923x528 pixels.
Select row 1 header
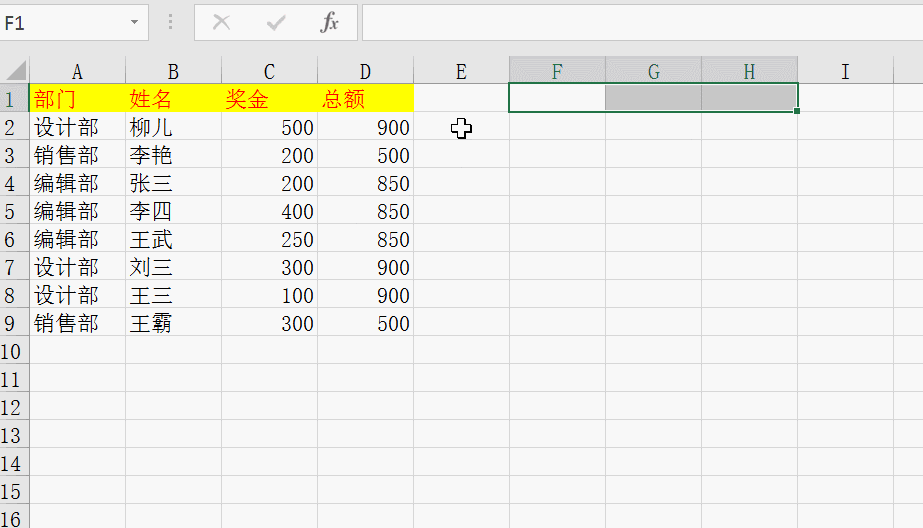click(14, 98)
